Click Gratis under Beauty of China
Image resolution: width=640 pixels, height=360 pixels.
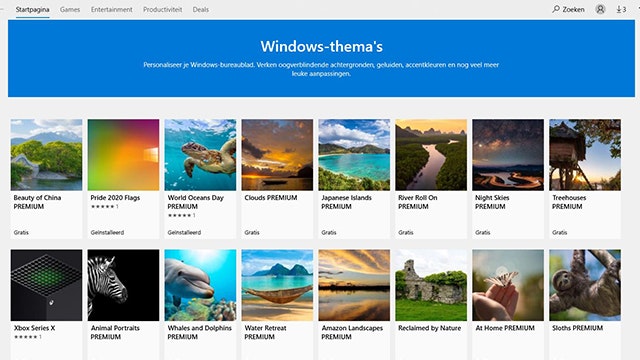(21, 232)
